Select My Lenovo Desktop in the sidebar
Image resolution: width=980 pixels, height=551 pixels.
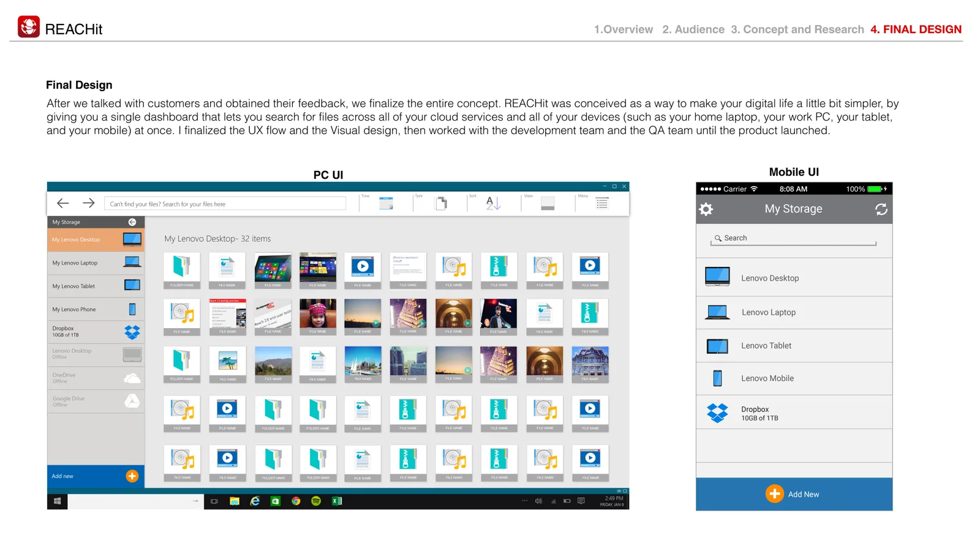[x=96, y=239]
